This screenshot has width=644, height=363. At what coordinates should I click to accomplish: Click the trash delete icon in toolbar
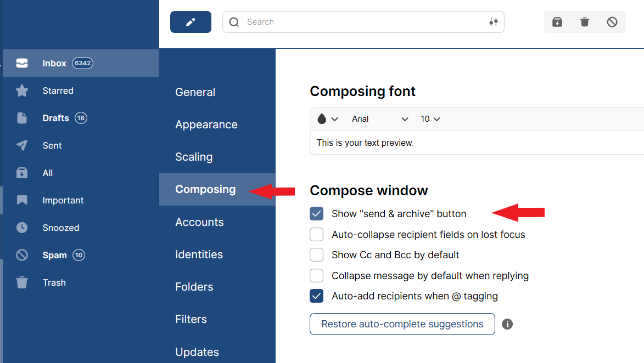[x=585, y=22]
